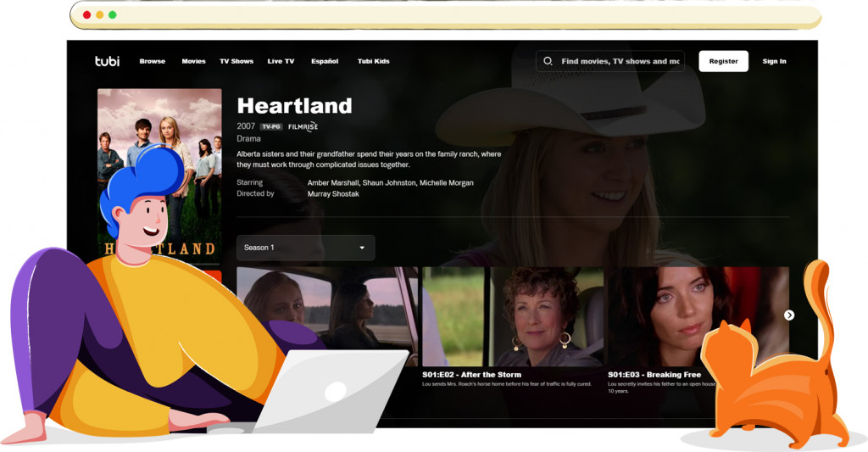Viewport: 868px width, 452px height.
Task: Click the TV-PG rating badge
Action: (x=271, y=127)
